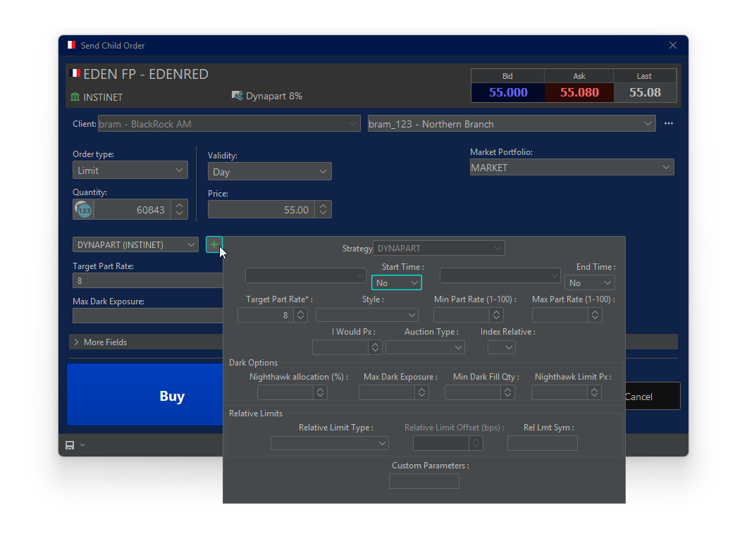Click the Target Part Rate* stepper arrows
Image resolution: width=754 pixels, height=560 pixels.
pyautogui.click(x=300, y=315)
